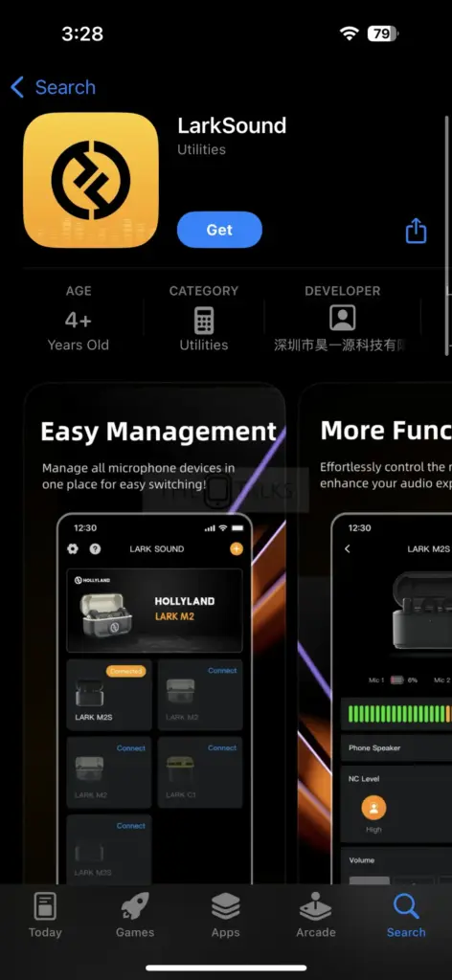Tap the battery indicator in status bar
452x980 pixels.
click(383, 33)
